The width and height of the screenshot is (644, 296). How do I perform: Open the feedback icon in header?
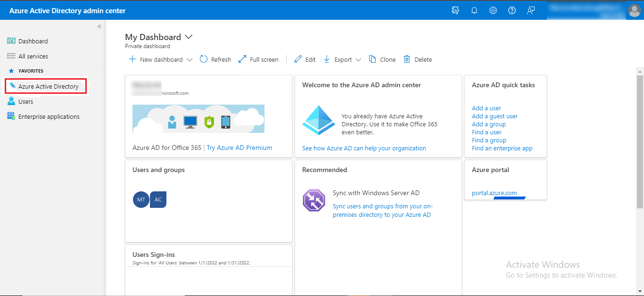point(531,10)
